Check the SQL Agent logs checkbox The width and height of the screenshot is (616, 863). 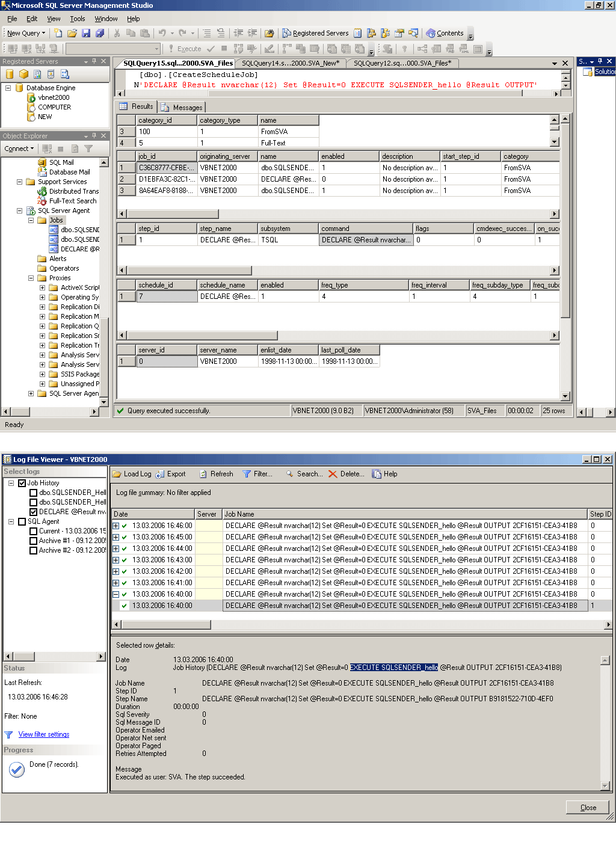point(22,521)
